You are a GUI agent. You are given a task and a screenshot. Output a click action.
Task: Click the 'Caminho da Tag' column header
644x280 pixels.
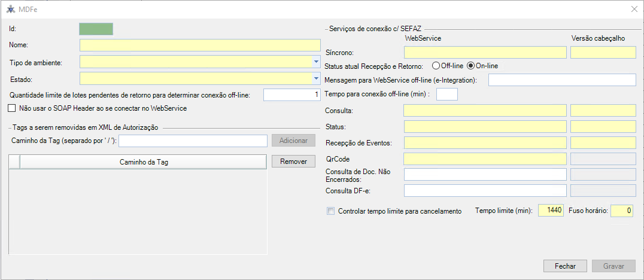[142, 162]
